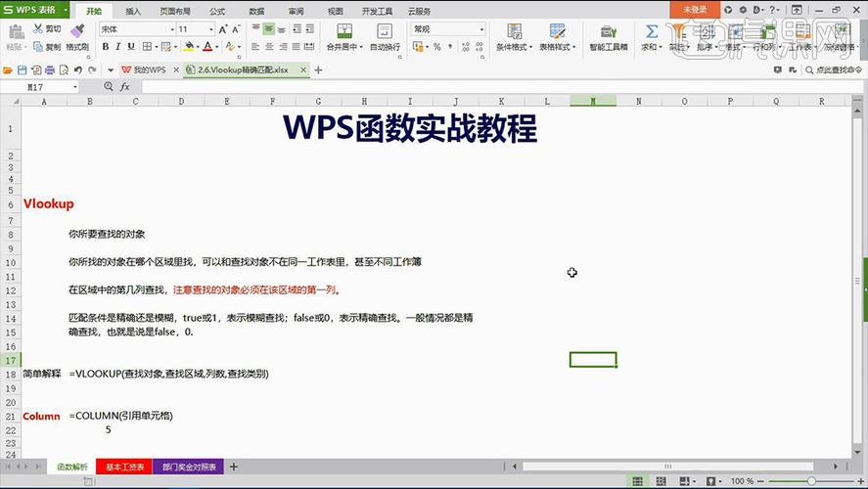The height and width of the screenshot is (489, 868).
Task: Click the Increase Decimal icon
Action: (466, 47)
